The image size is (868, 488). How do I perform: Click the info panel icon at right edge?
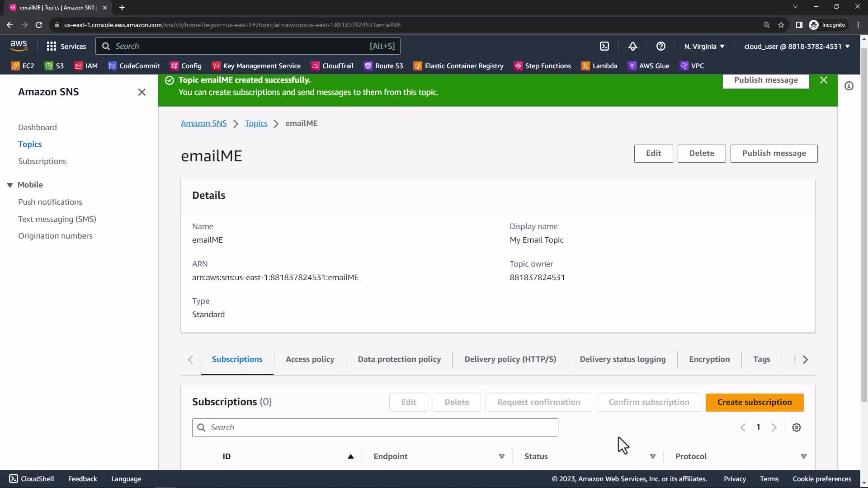click(x=849, y=86)
